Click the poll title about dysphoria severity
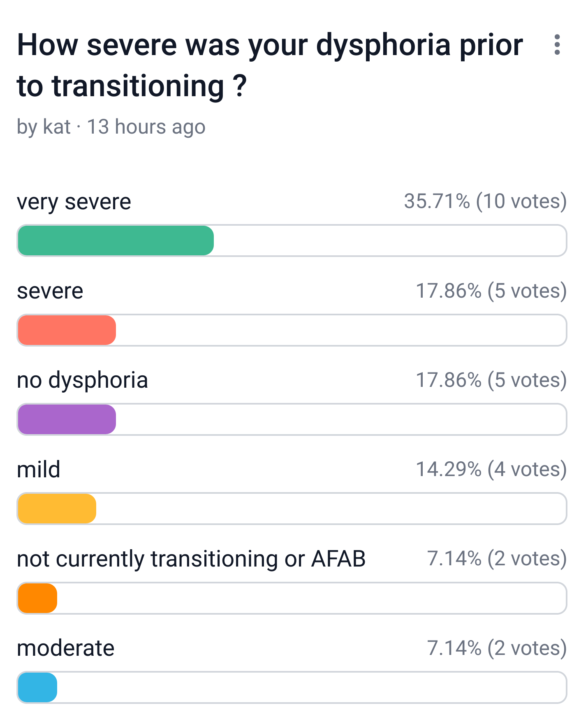 pos(270,65)
